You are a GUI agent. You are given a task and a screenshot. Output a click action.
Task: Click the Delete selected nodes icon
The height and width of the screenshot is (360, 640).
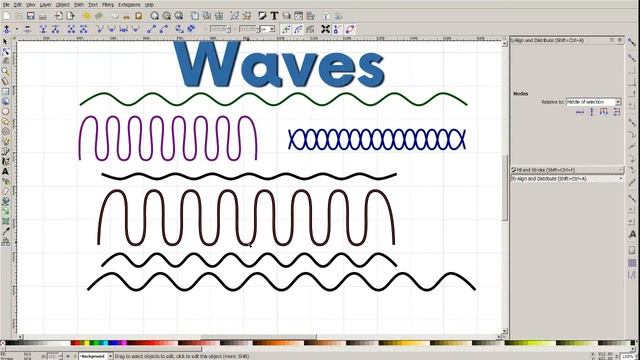(x=27, y=29)
